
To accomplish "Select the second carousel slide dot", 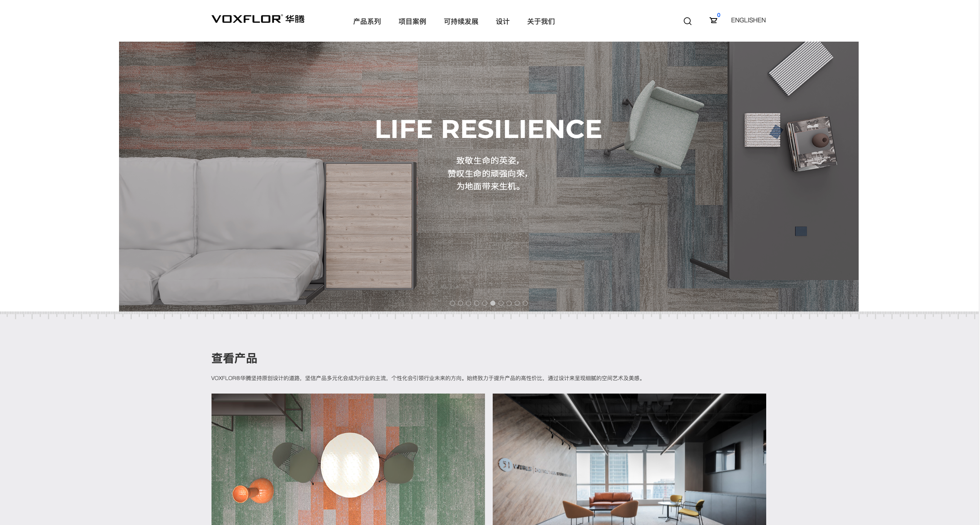I will coord(460,303).
